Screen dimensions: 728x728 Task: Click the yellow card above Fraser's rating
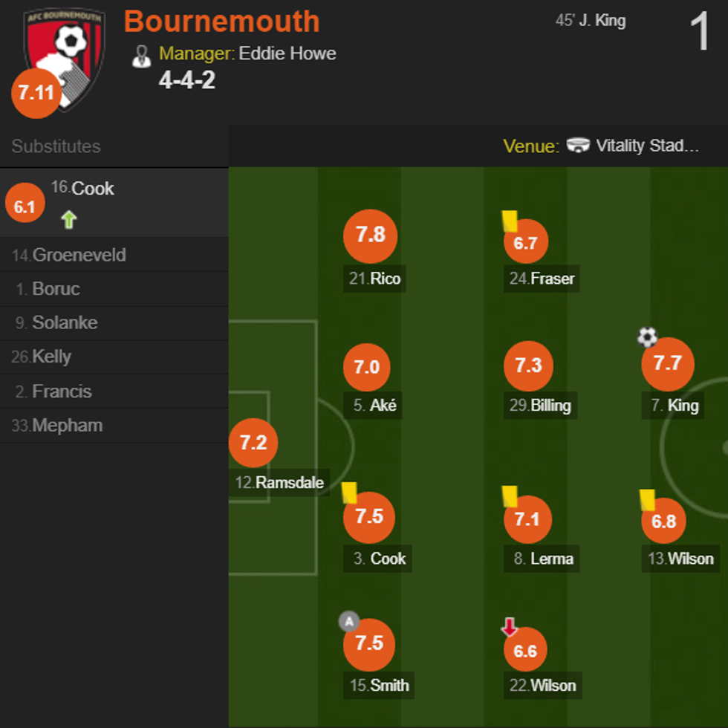pyautogui.click(x=510, y=221)
